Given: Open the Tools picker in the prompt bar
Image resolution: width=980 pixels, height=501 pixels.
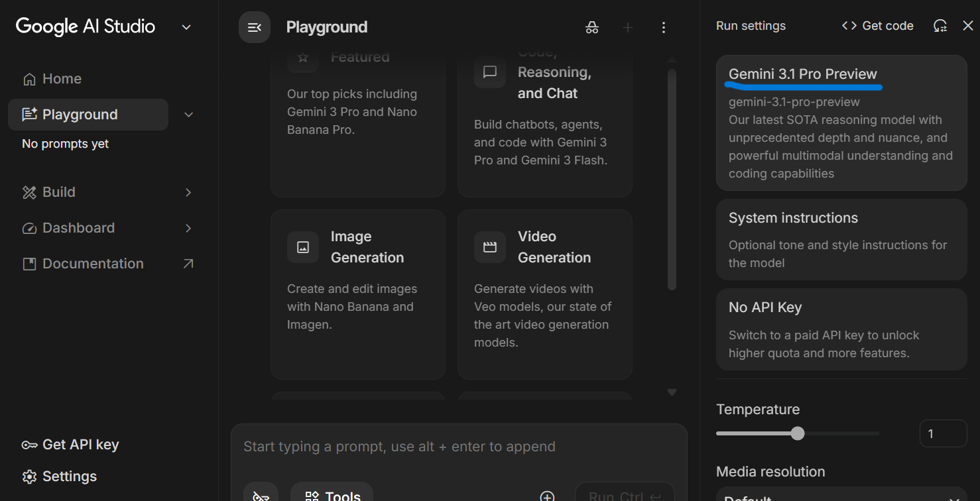Looking at the screenshot, I should point(332,494).
